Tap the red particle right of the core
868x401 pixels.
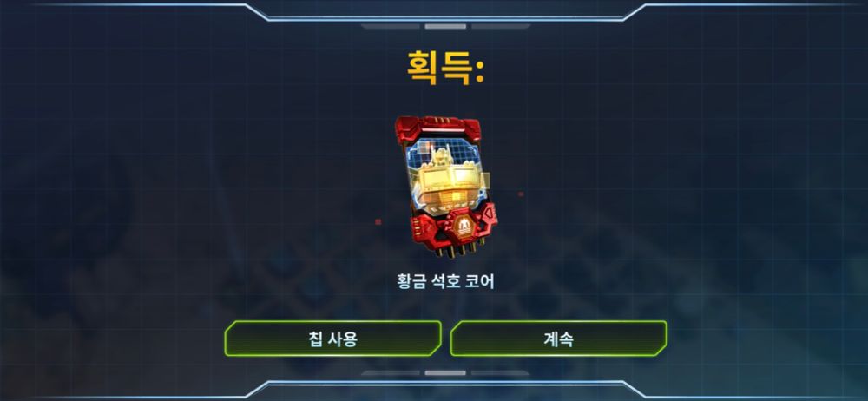click(x=521, y=194)
